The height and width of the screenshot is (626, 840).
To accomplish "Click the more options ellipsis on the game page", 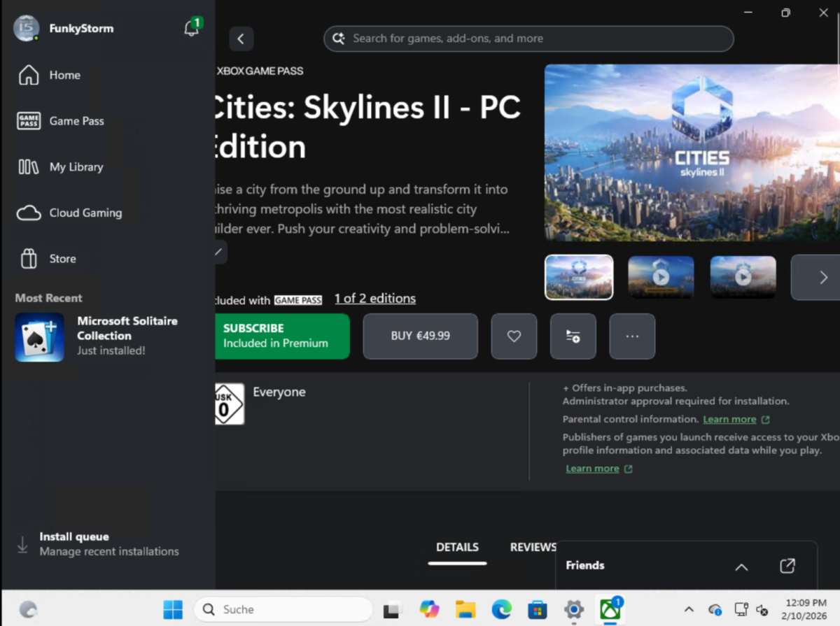I will point(631,336).
